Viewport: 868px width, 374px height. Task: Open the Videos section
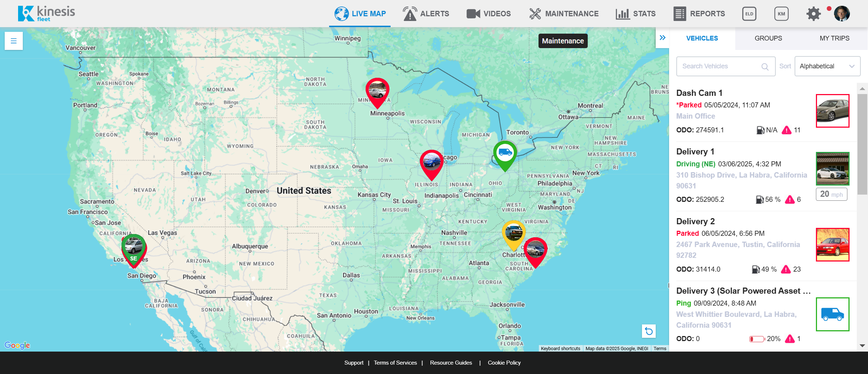click(489, 14)
